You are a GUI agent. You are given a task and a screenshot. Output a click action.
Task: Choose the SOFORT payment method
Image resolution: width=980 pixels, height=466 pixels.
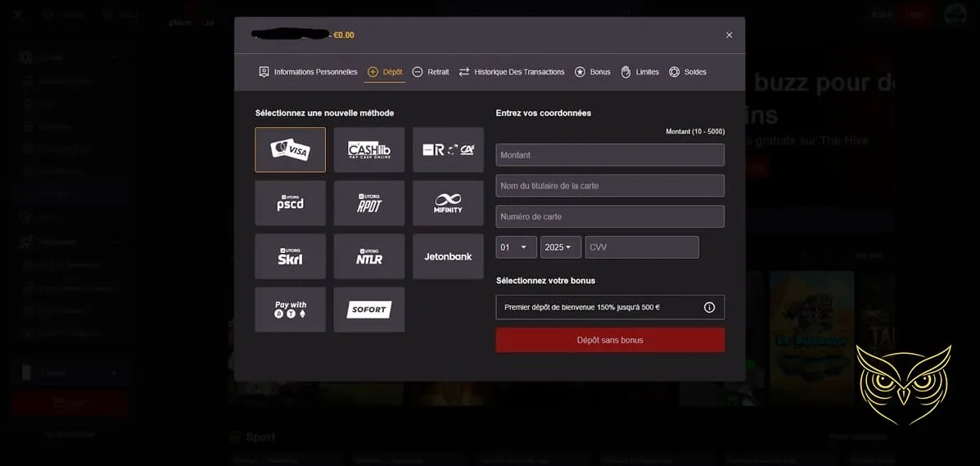click(368, 310)
